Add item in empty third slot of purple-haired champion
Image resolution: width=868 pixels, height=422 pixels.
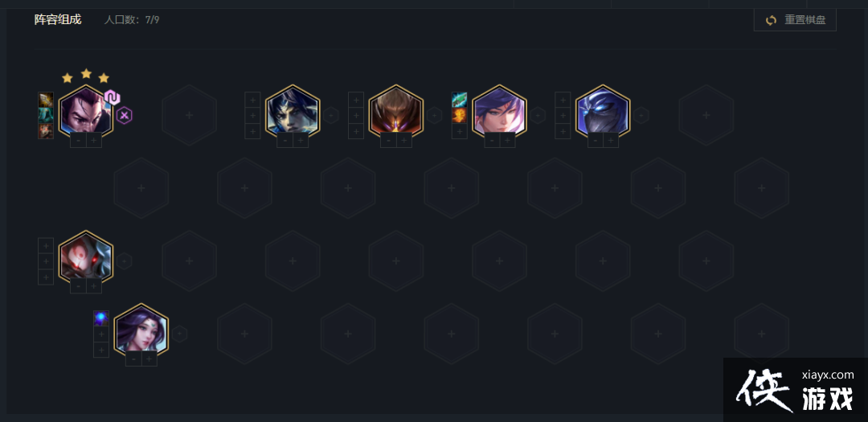[459, 131]
